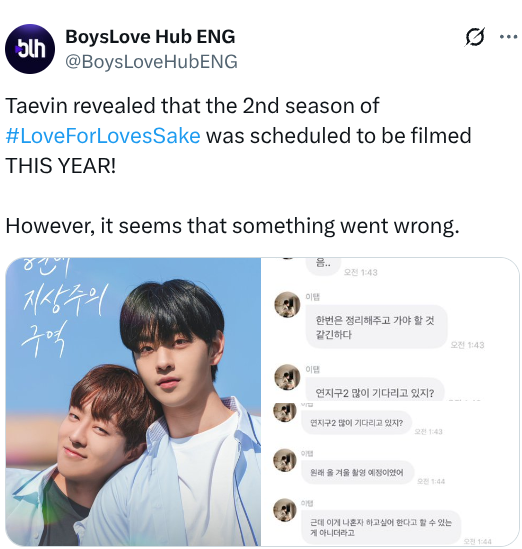Click the chat avatar beside the last message
Viewport: 522px width, 549px height.
click(x=285, y=510)
